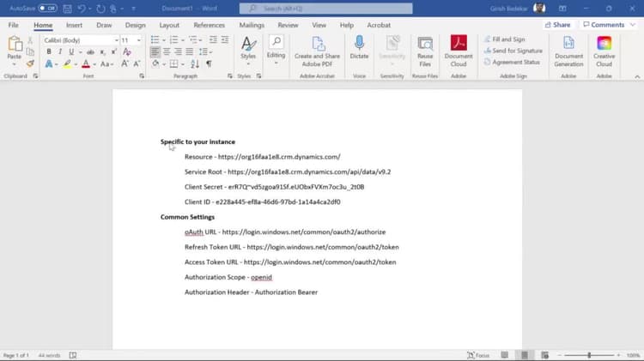Toggle Underline formatting
The width and height of the screenshot is (644, 361).
[71, 51]
